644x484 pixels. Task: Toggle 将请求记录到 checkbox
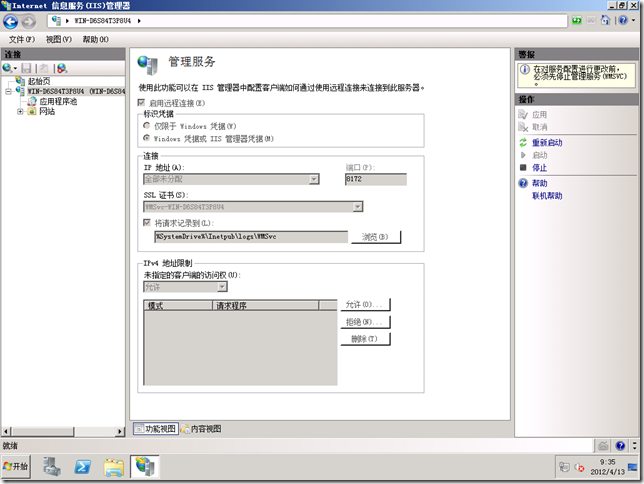tap(147, 222)
